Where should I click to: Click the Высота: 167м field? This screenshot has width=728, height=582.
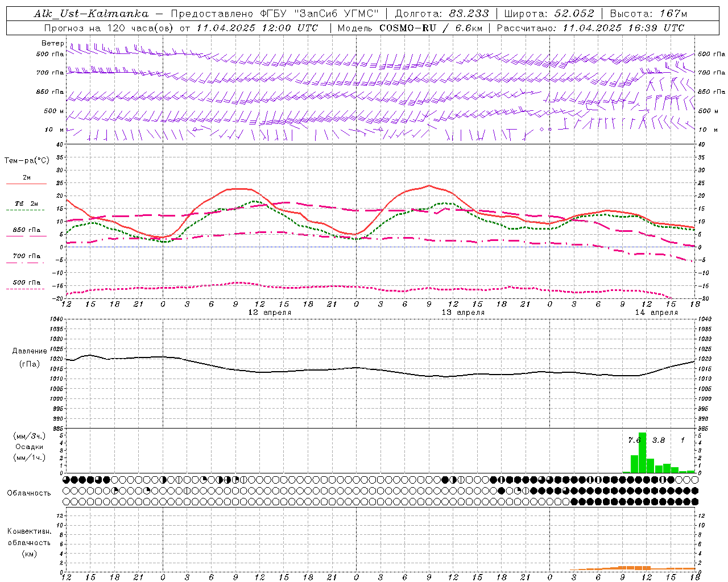[x=648, y=14]
